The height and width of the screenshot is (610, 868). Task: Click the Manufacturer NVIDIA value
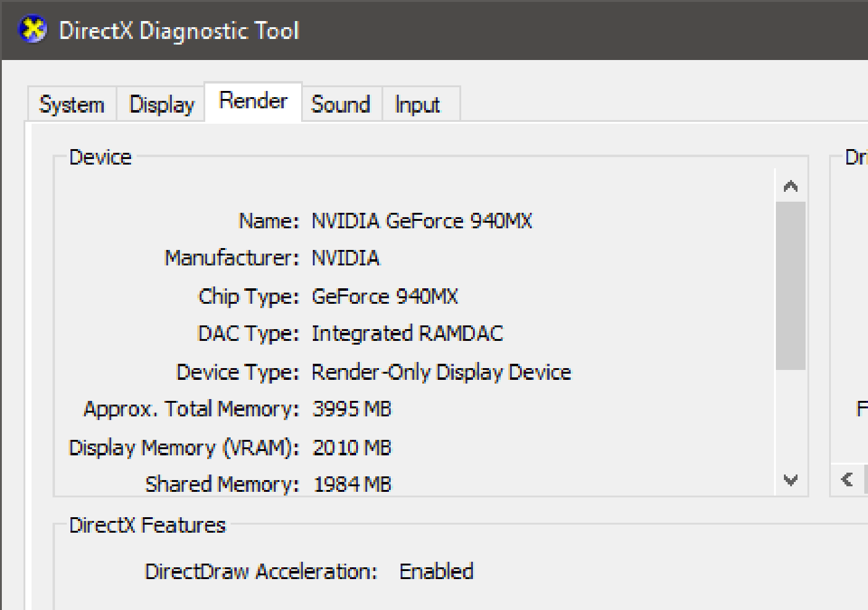(x=345, y=258)
